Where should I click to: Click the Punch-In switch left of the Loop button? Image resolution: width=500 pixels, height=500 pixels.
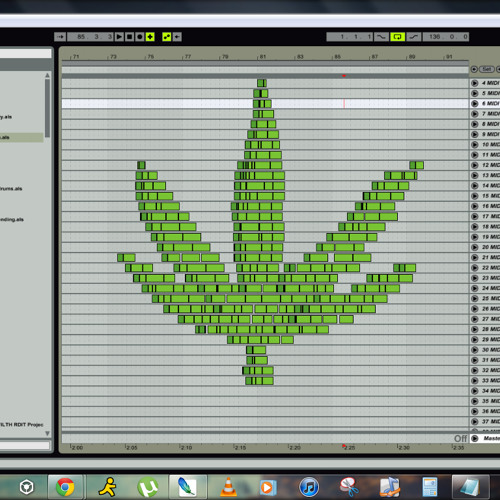point(381,37)
